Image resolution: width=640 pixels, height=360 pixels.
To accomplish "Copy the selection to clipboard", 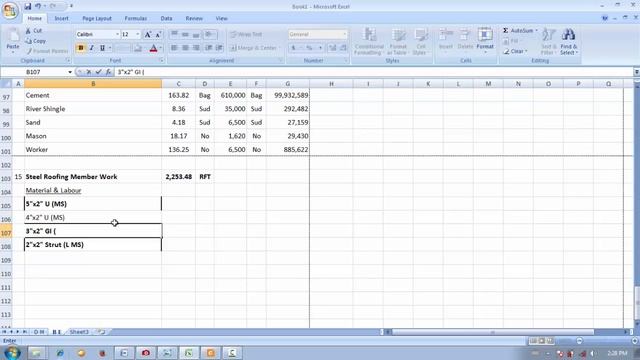I will pyautogui.click(x=36, y=41).
